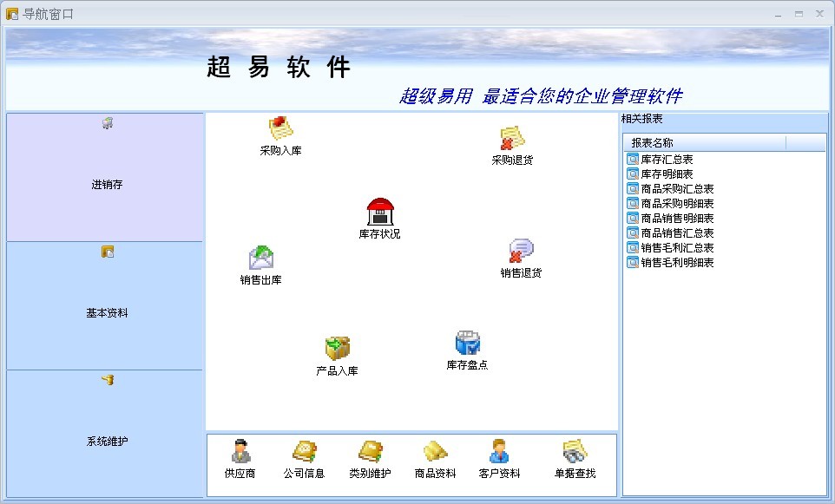Click the 产品入库 product box icon
This screenshot has height=504, width=835.
point(337,349)
